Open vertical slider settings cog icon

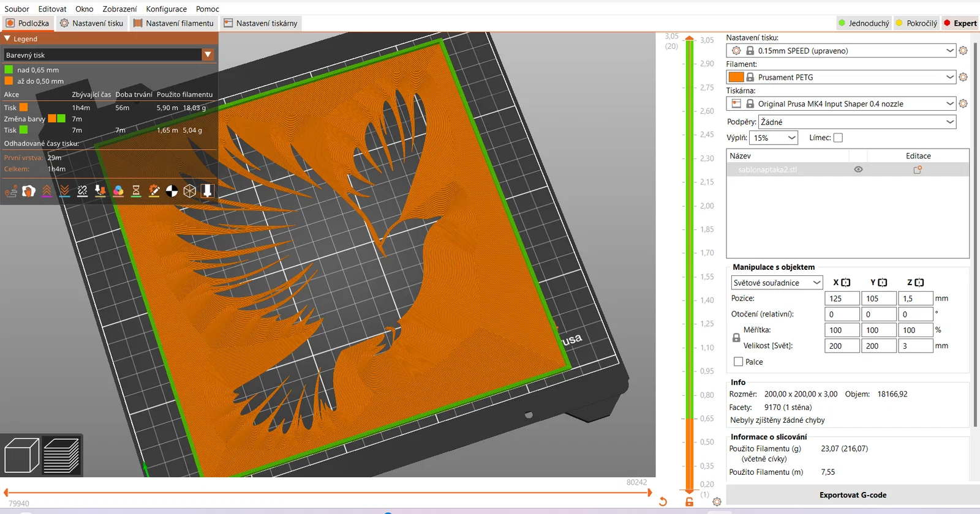point(717,502)
